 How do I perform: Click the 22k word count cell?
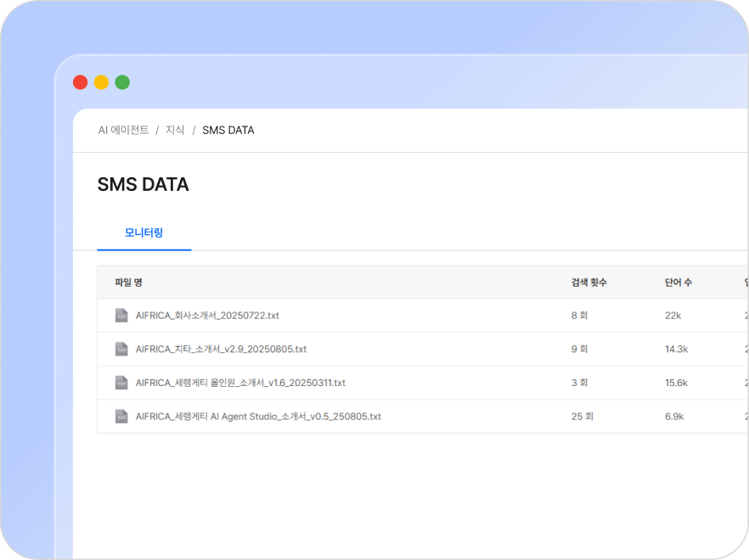(x=672, y=316)
